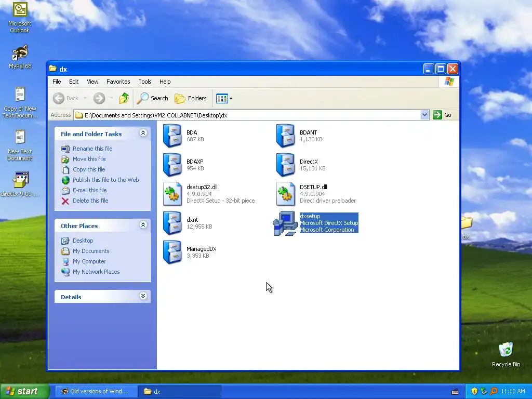Collapse the Other Places panel
Screen dimensions: 532x399
click(143, 225)
